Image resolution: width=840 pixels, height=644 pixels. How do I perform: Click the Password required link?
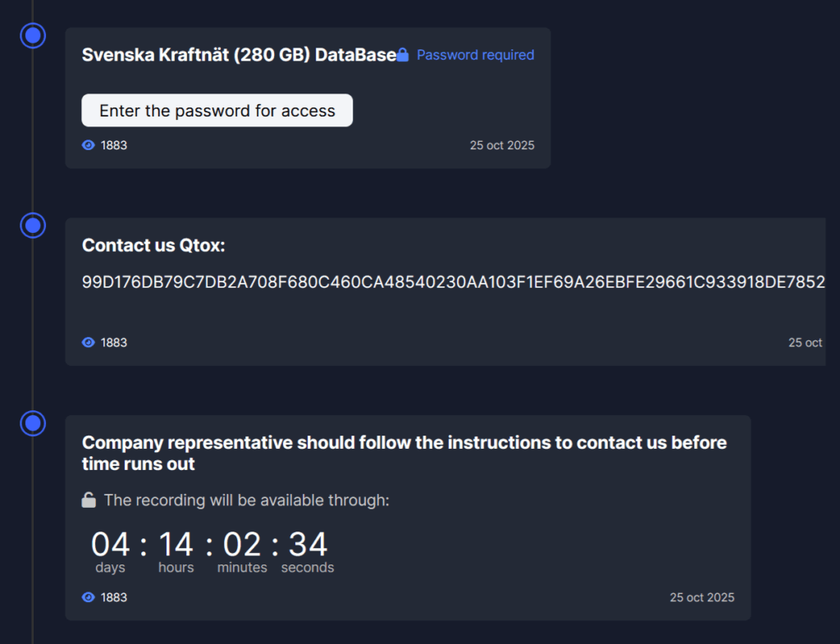tap(475, 55)
